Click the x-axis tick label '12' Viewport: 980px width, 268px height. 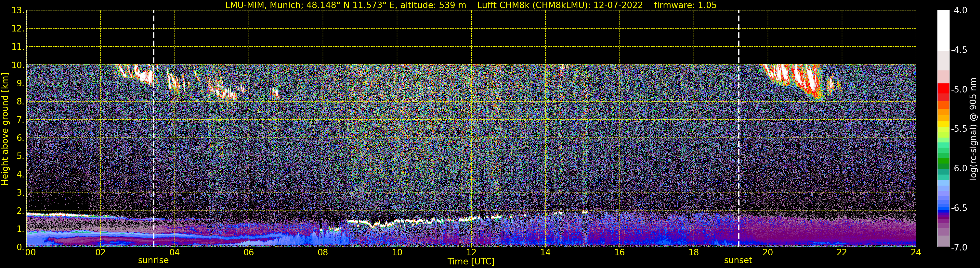pyautogui.click(x=471, y=252)
